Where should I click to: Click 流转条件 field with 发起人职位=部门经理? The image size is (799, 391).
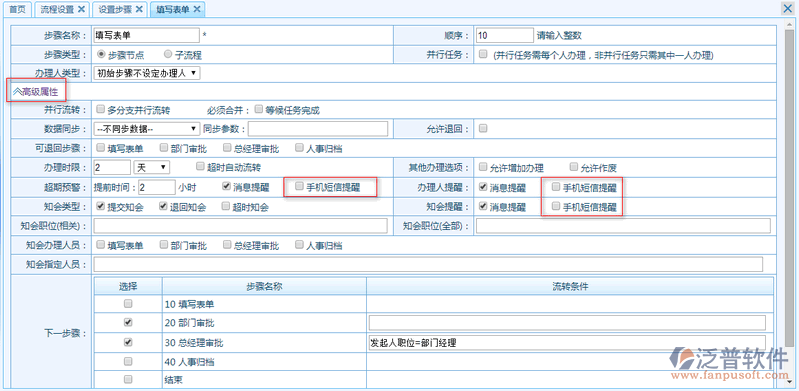pyautogui.click(x=567, y=343)
